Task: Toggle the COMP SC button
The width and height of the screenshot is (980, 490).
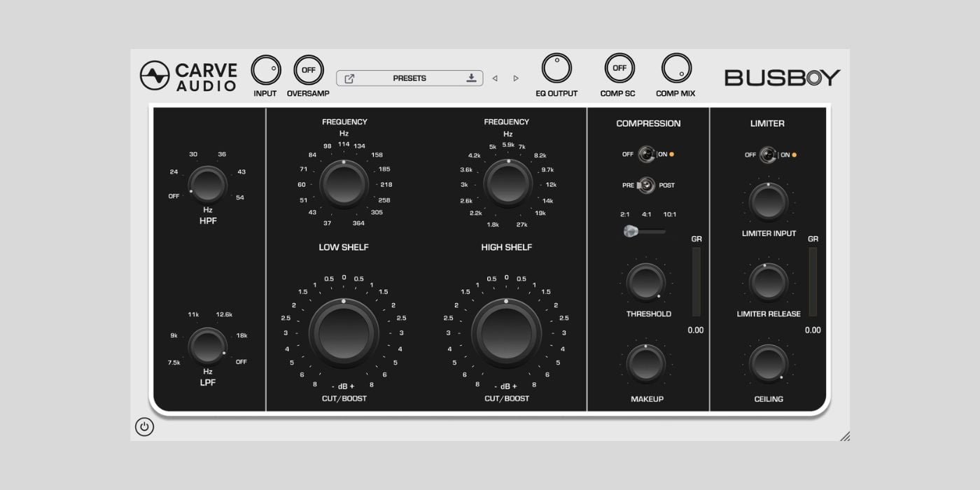Action: pyautogui.click(x=619, y=69)
